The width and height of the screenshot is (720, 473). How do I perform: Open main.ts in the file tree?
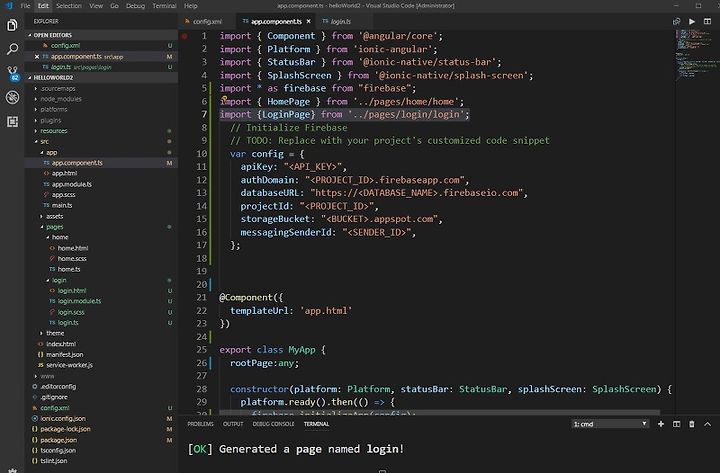point(62,205)
